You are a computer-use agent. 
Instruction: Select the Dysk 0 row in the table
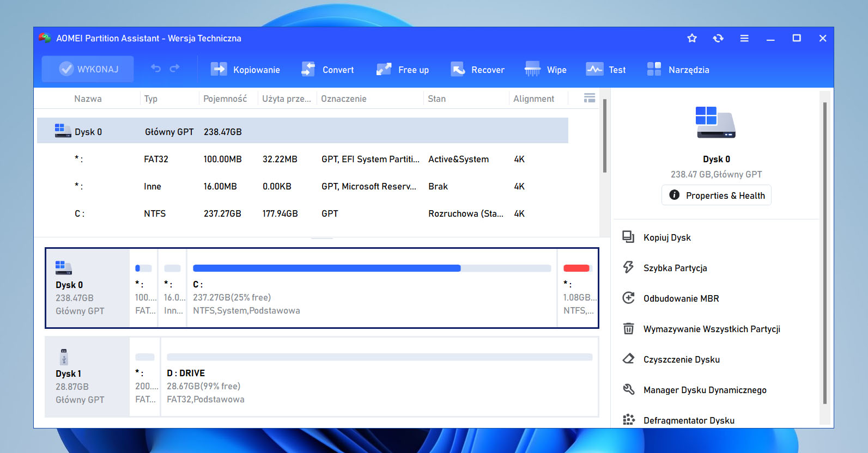(302, 131)
